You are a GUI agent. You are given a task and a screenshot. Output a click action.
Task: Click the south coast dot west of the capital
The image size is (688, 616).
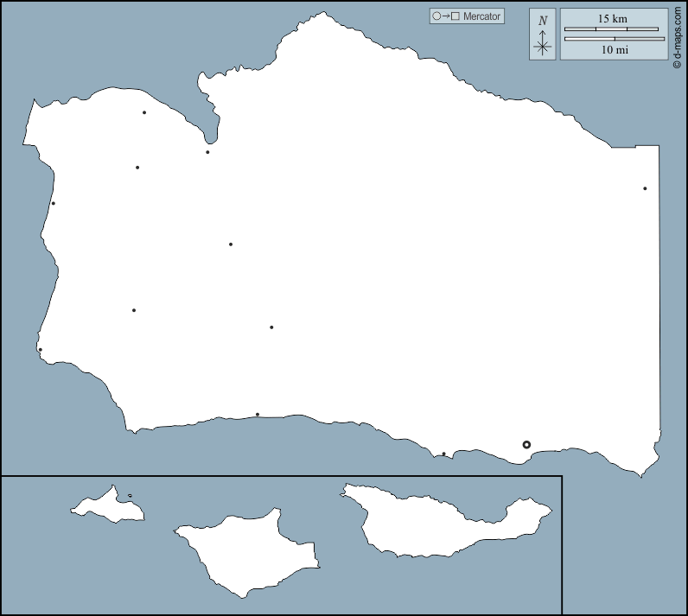click(x=443, y=454)
